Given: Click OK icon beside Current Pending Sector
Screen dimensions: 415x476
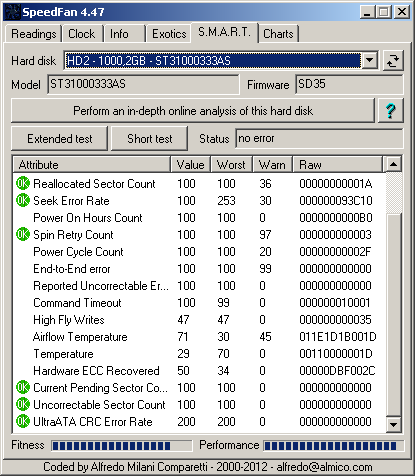Looking at the screenshot, I should (23, 387).
